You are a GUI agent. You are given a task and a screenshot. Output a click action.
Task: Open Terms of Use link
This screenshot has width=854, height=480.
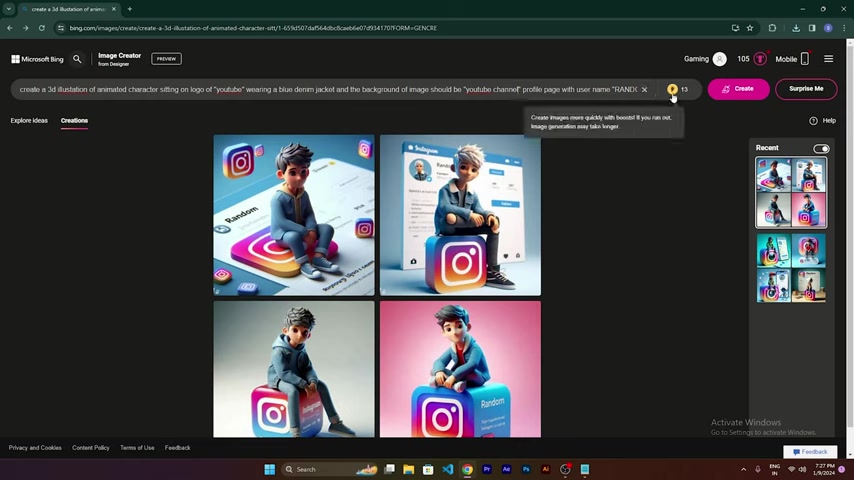point(137,448)
